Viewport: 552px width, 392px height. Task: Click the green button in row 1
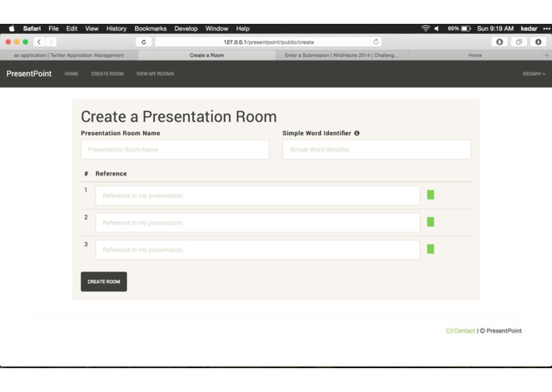[x=430, y=194]
